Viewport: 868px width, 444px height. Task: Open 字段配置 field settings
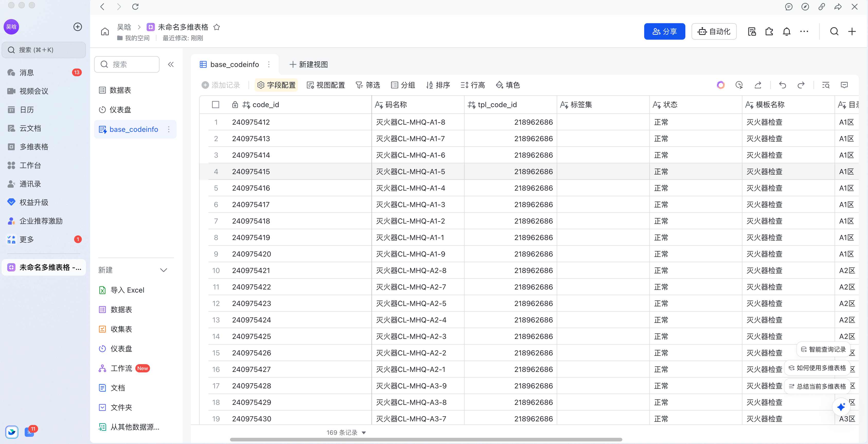(x=276, y=85)
